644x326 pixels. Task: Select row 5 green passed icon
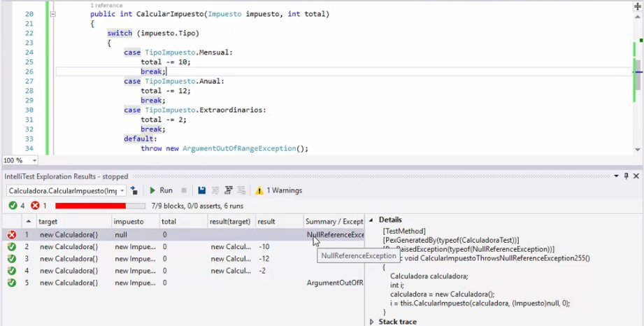click(x=12, y=283)
